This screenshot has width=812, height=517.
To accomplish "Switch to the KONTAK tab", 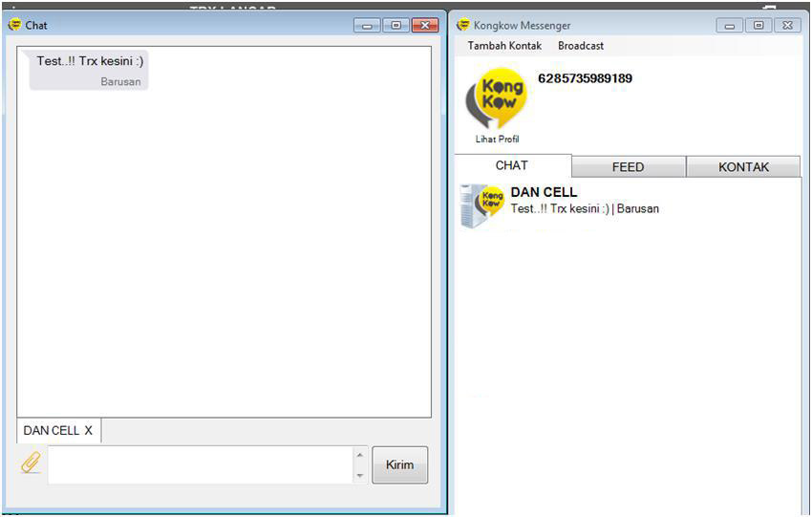I will 743,167.
